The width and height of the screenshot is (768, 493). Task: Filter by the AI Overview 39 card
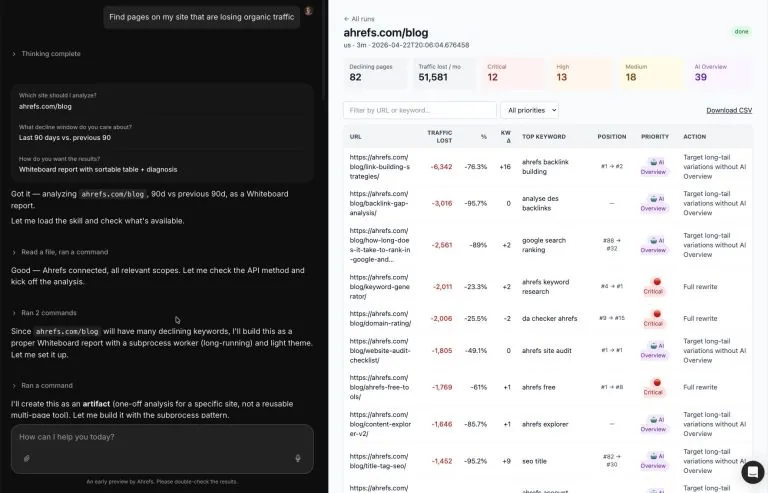[720, 73]
